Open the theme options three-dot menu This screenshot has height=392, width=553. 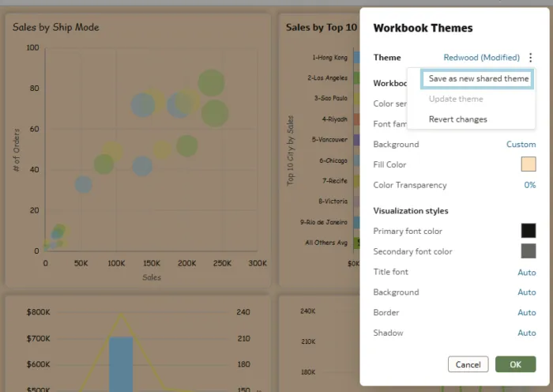point(531,58)
